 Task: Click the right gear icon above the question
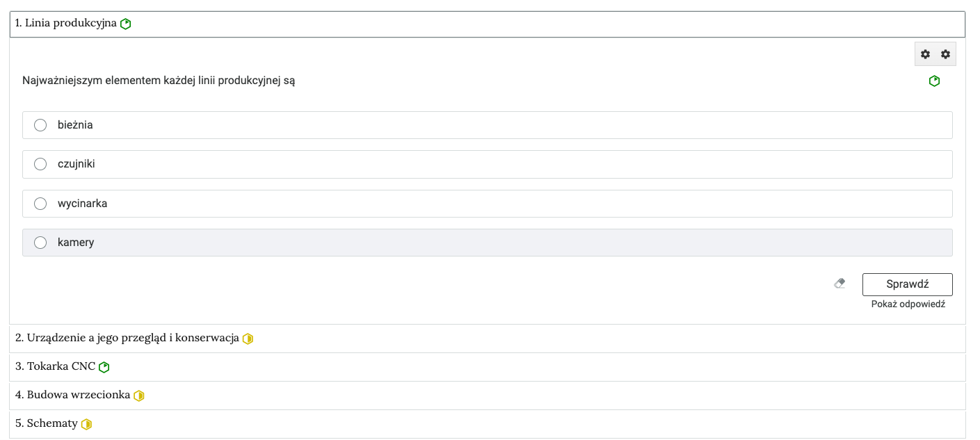click(x=945, y=54)
